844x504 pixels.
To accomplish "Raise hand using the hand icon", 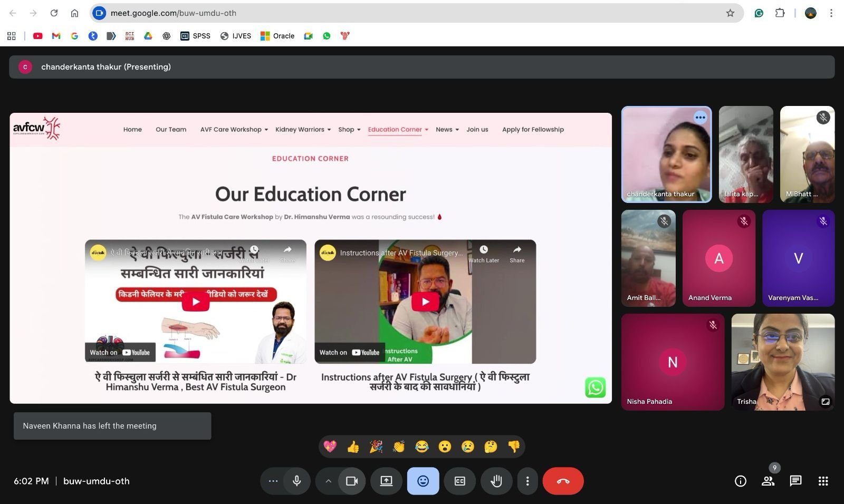I will (496, 481).
